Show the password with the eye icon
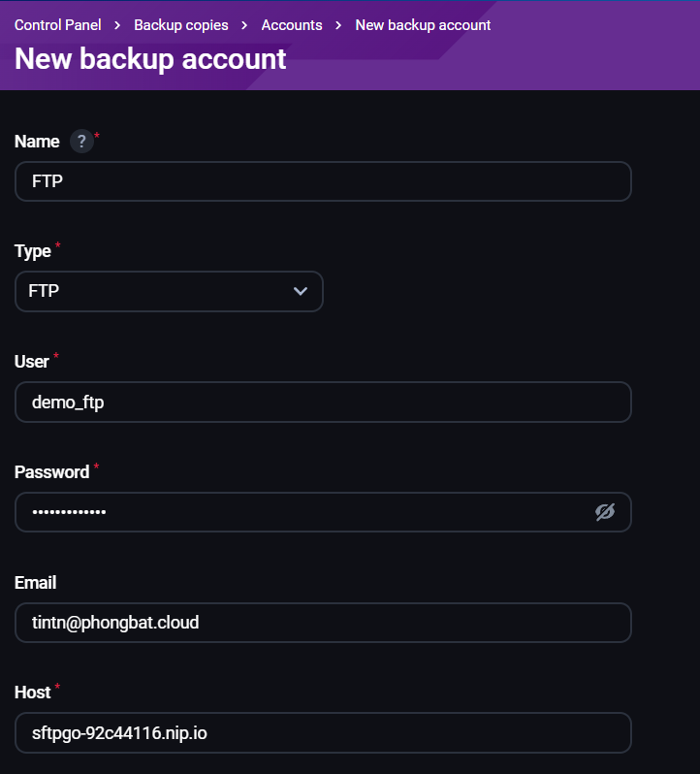Image resolution: width=700 pixels, height=774 pixels. point(605,512)
